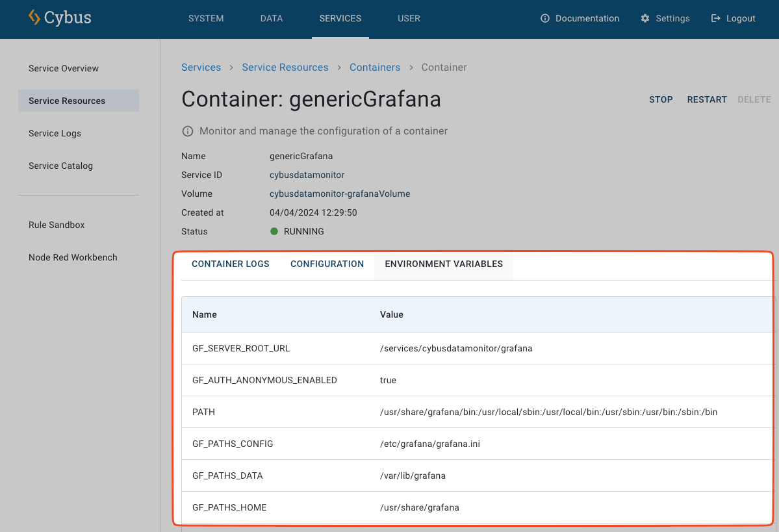Open the USER menu
Viewport: 779px width, 532px height.
(409, 18)
